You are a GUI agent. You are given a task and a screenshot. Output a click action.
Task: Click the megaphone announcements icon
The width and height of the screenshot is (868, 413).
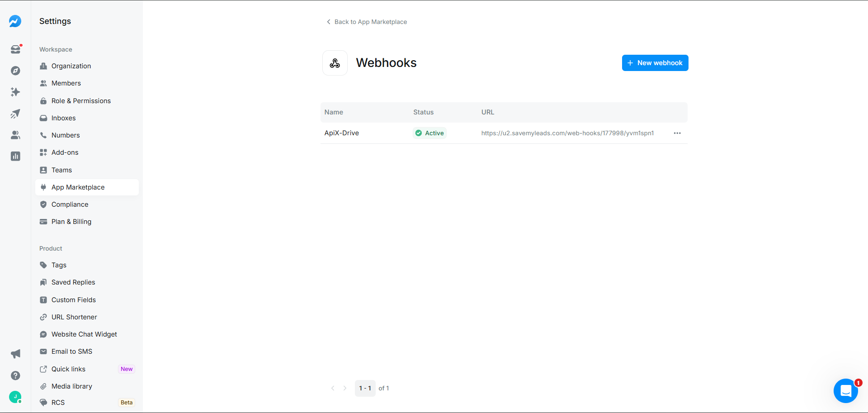tap(15, 354)
